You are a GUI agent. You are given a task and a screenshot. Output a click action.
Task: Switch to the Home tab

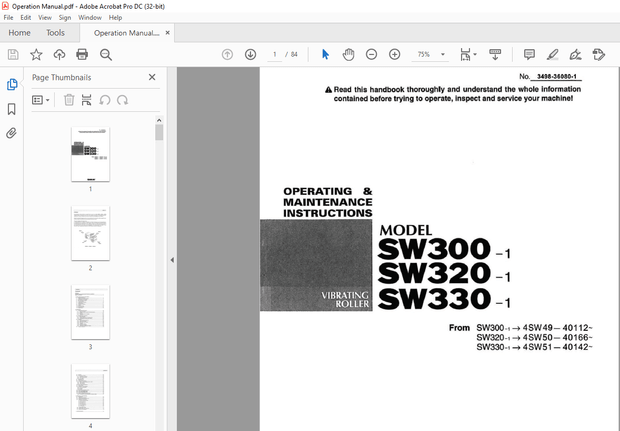pos(19,33)
